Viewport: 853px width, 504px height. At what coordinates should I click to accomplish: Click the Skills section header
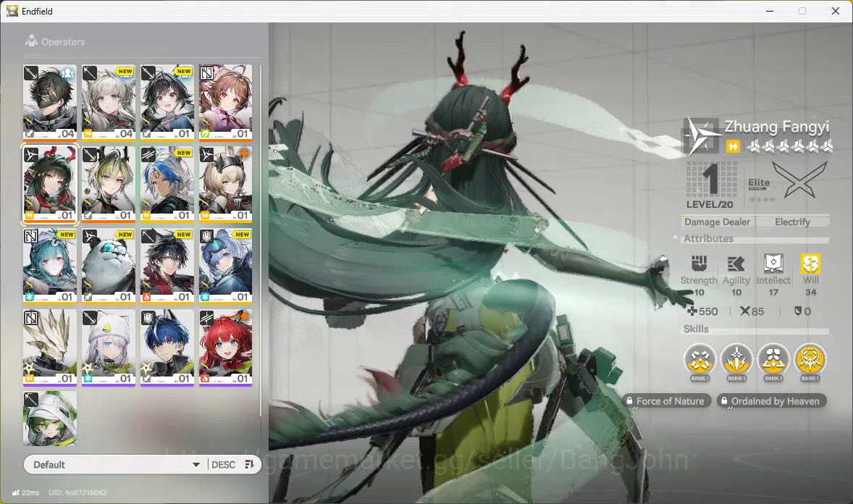[696, 329]
